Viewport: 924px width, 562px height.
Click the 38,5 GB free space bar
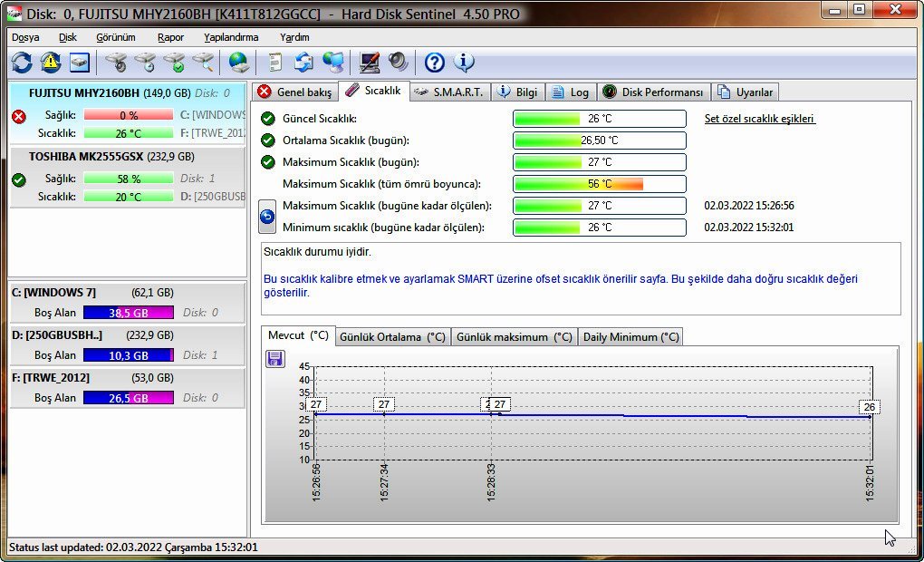tap(129, 313)
